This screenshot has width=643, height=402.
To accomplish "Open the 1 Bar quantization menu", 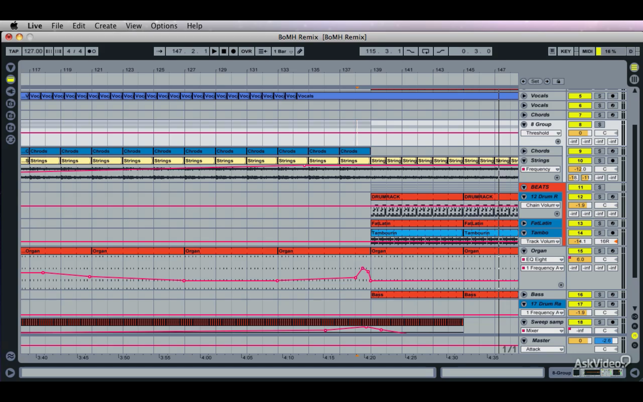I will pyautogui.click(x=281, y=51).
